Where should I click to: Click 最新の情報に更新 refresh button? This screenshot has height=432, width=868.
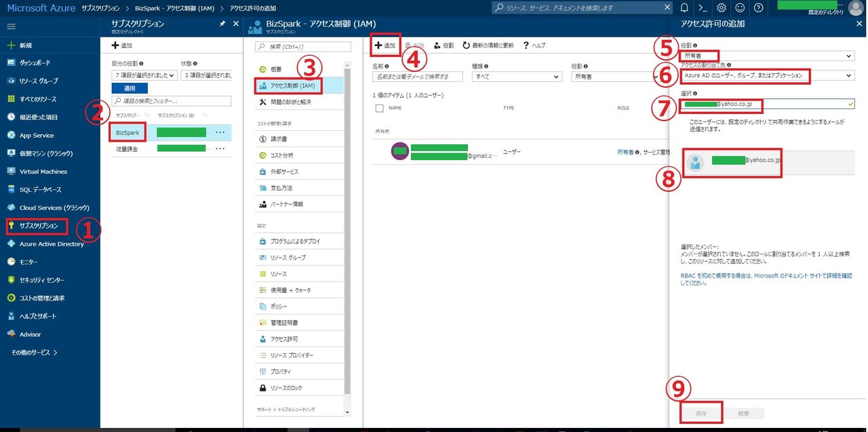point(488,45)
